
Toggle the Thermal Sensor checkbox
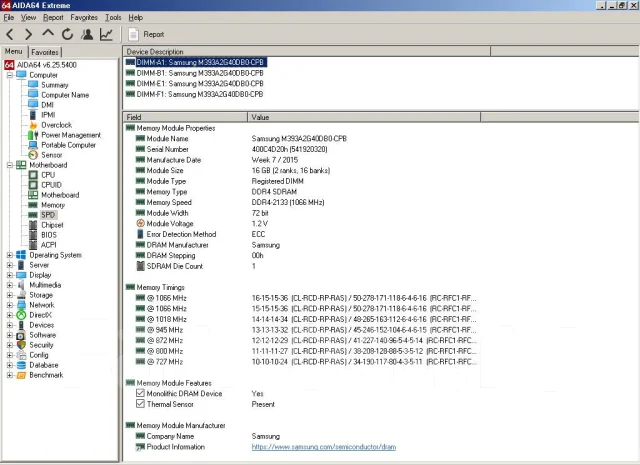(140, 404)
